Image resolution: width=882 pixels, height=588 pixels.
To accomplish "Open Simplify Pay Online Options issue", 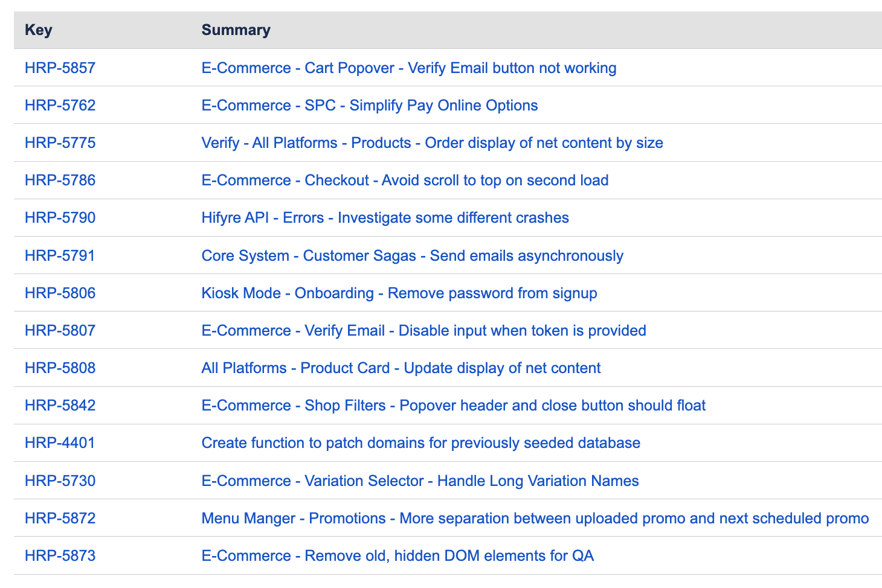I will click(369, 105).
